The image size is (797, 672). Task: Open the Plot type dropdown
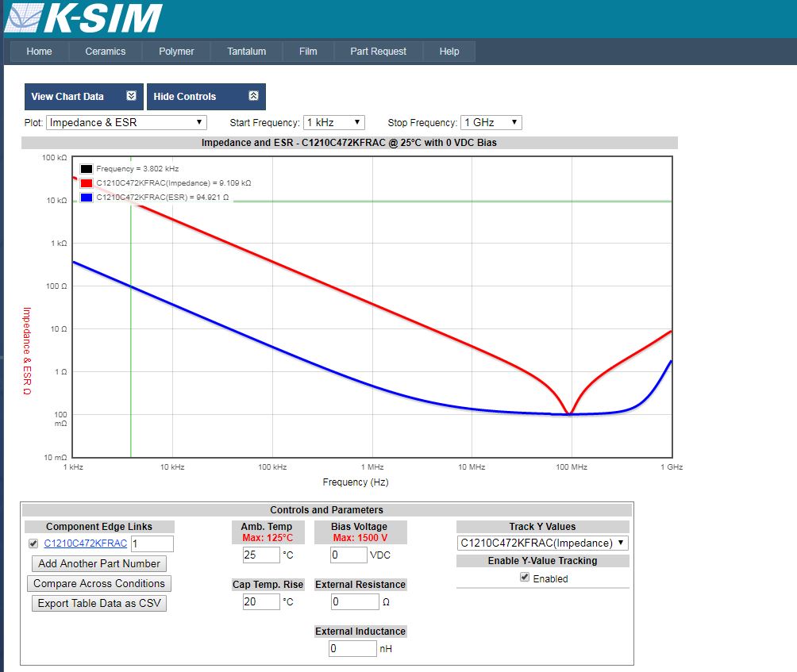[127, 122]
